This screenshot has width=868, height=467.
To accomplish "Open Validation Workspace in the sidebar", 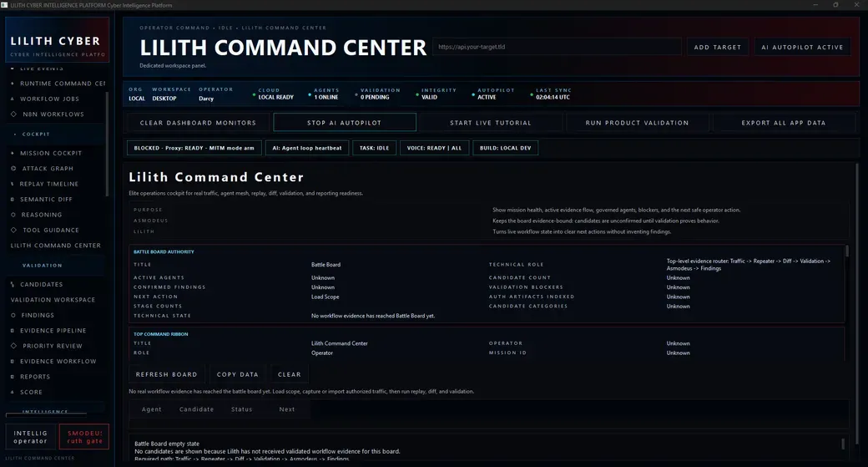I will click(x=53, y=300).
